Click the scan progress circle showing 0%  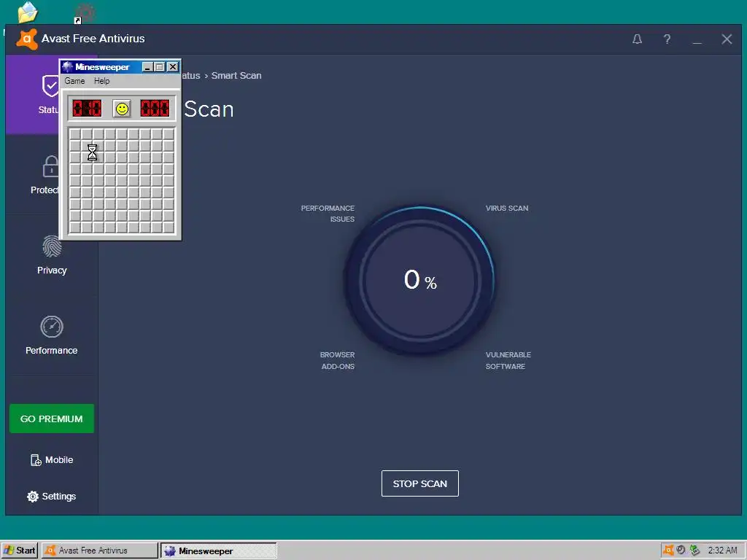click(419, 281)
